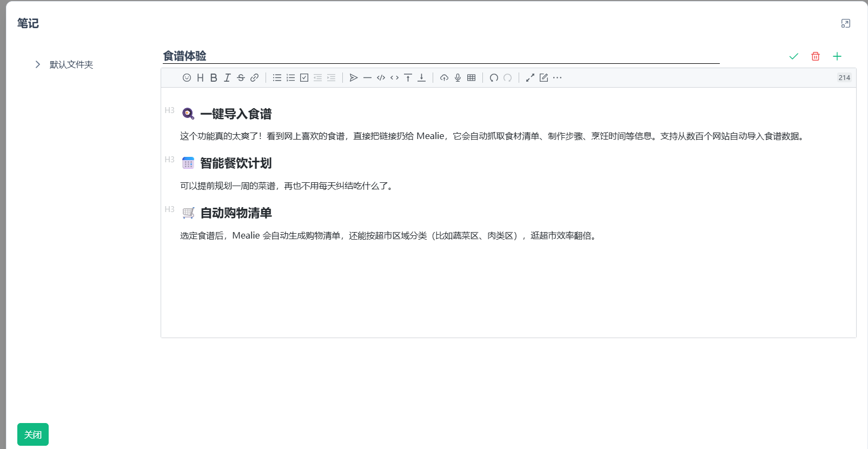This screenshot has height=449, width=868.
Task: Click the 关闭 button
Action: click(x=33, y=434)
